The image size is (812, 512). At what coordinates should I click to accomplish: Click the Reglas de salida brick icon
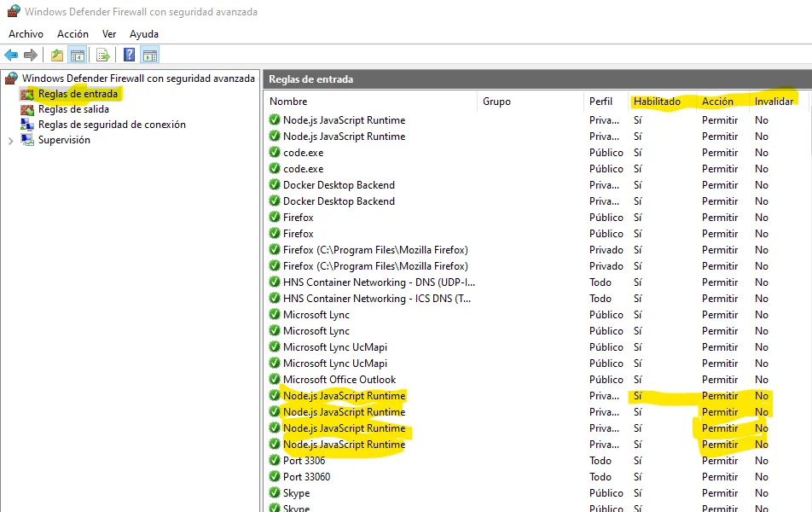point(27,109)
